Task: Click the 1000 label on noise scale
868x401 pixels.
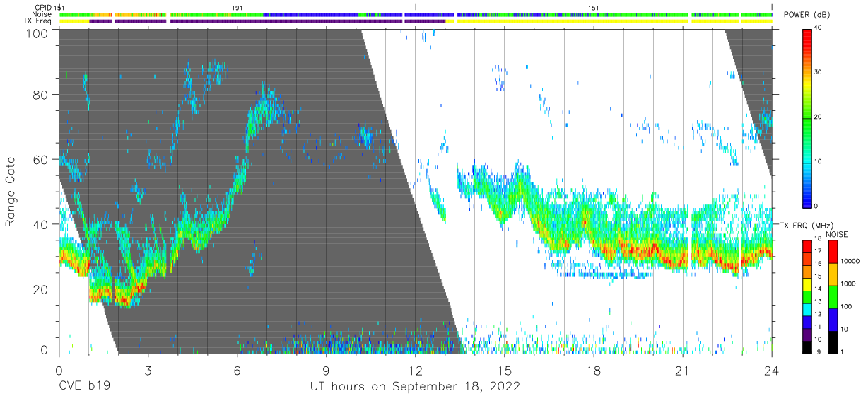Action: click(850, 284)
